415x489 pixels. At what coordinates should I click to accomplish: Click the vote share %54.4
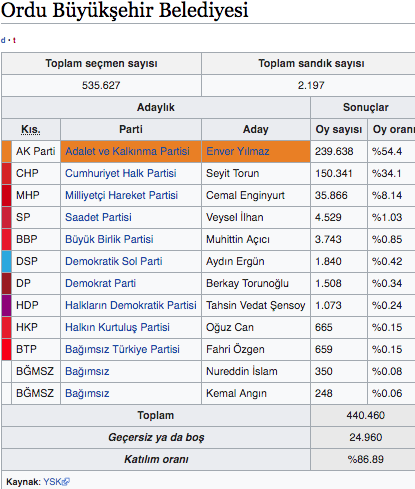(x=387, y=151)
